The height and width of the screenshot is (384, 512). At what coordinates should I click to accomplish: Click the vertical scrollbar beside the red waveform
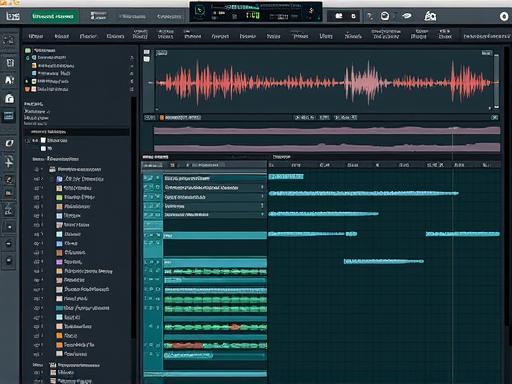click(496, 81)
